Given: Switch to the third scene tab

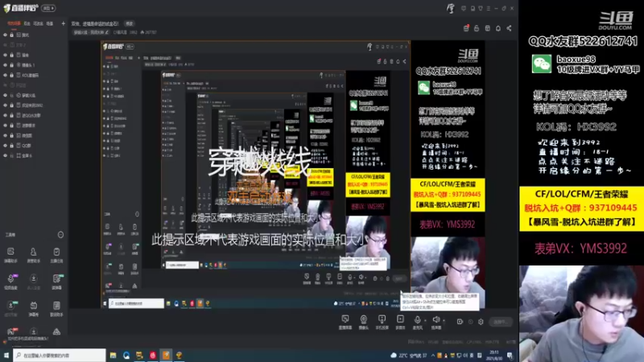Looking at the screenshot, I should coord(38,23).
